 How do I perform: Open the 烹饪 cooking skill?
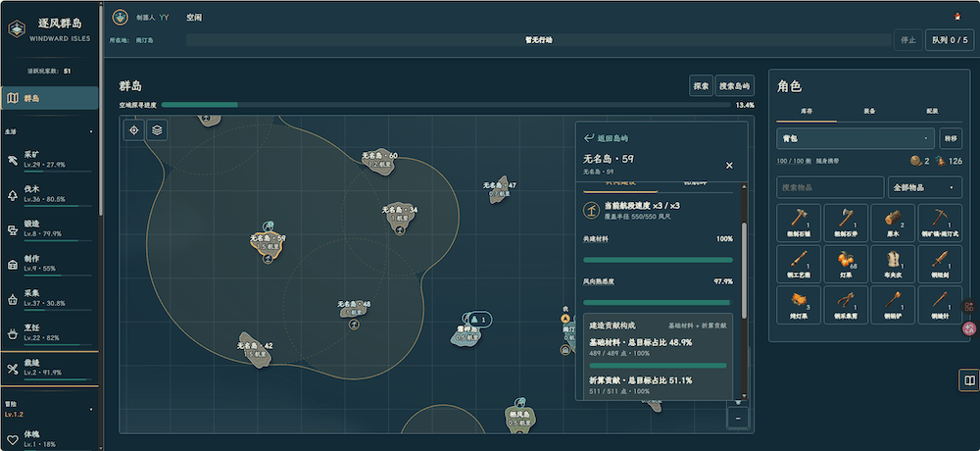click(49, 332)
